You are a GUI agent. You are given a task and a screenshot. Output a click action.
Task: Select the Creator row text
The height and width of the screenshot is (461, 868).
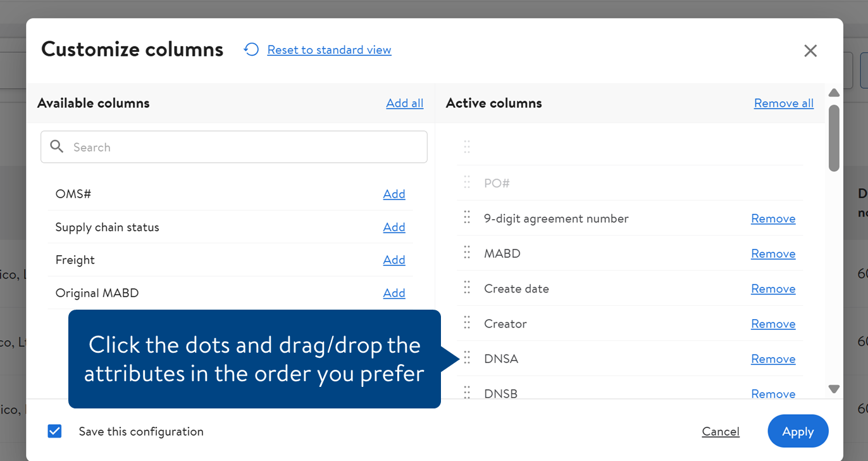(x=505, y=324)
